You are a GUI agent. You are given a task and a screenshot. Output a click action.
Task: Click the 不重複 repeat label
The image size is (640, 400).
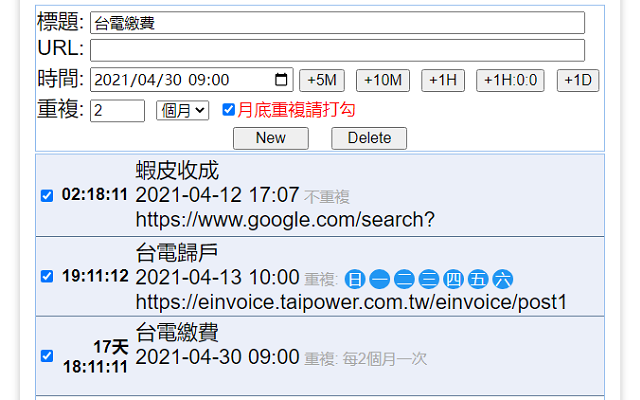coord(327,198)
